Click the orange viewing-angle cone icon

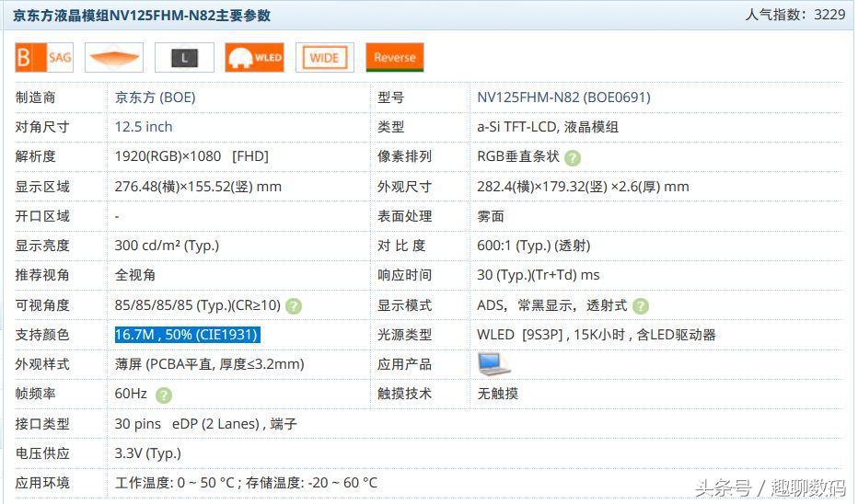coord(114,57)
